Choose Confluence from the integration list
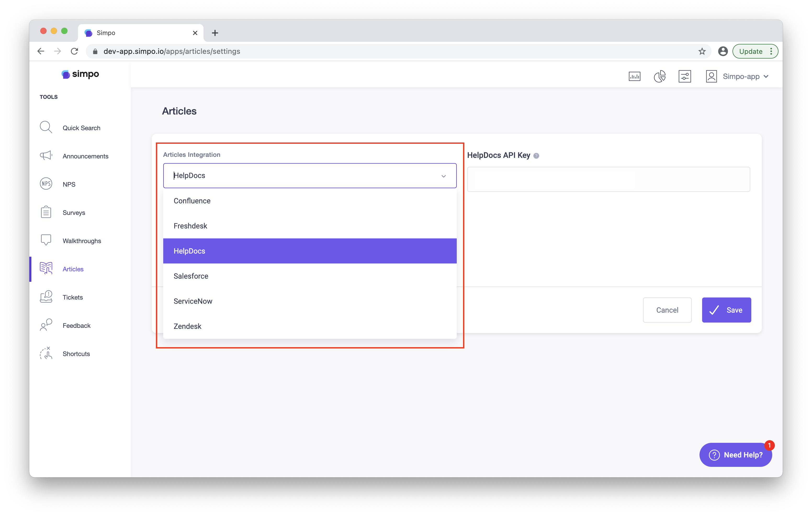This screenshot has height=516, width=812. click(x=309, y=200)
